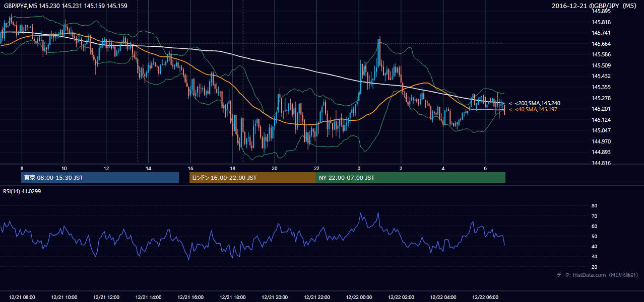Click price axis value 144.816

pos(601,163)
